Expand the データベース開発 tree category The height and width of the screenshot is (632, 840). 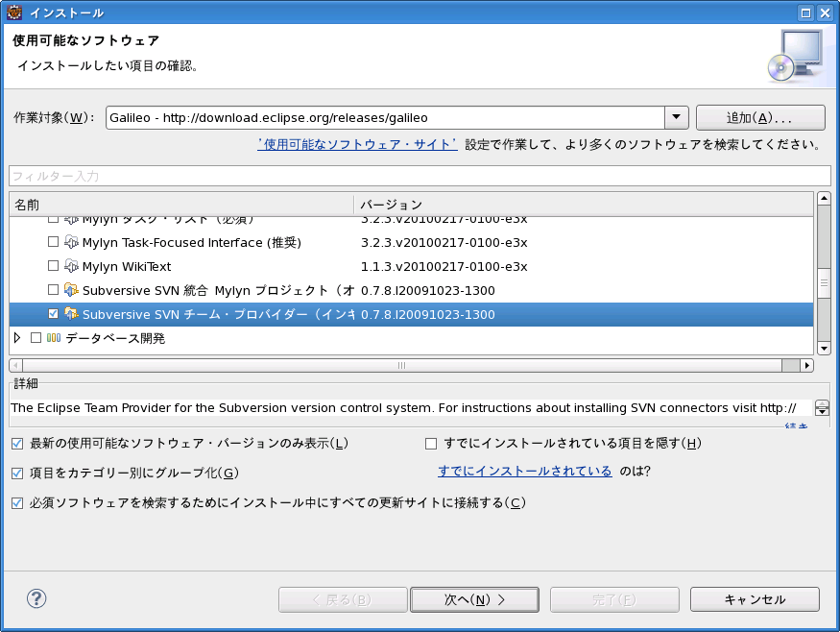[17, 338]
